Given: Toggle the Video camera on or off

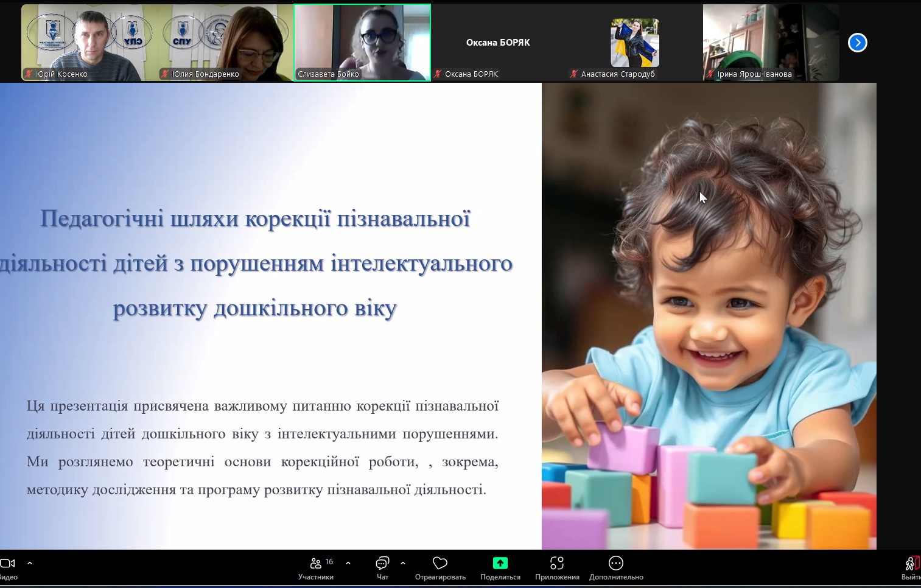Looking at the screenshot, I should 7,564.
